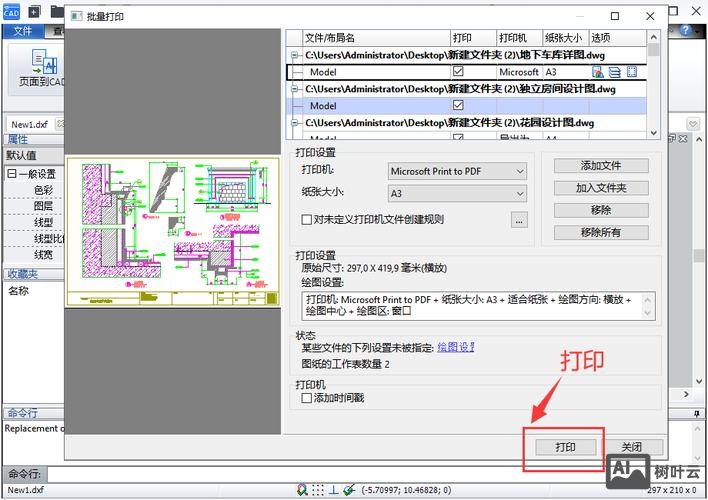
Task: Uncheck print checkbox for 地下车库详图 Model
Action: (459, 72)
